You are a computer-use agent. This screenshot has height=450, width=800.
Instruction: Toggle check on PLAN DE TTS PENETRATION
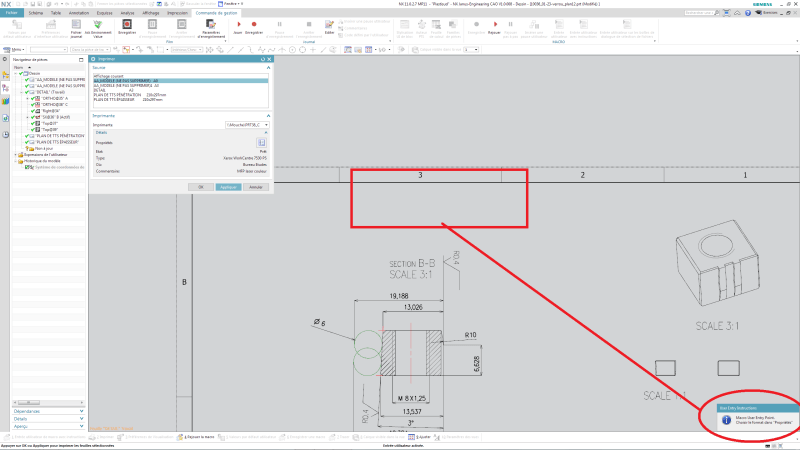tap(27, 136)
